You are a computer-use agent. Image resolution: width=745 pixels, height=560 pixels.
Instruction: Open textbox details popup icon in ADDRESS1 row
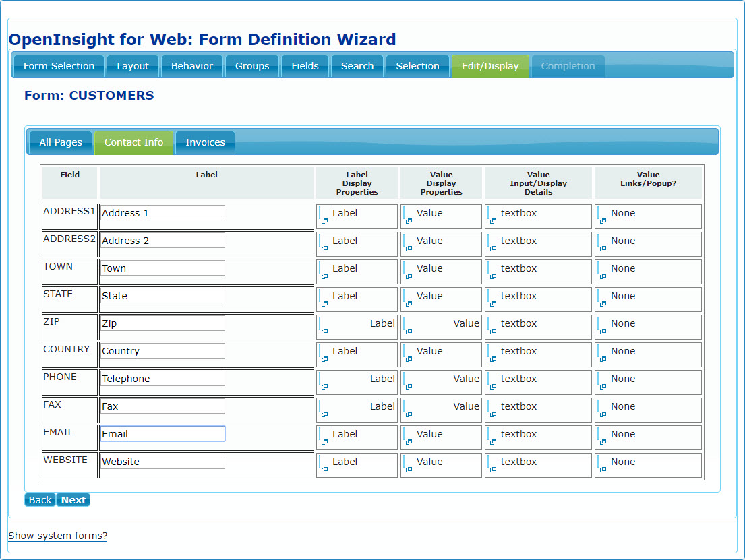[493, 221]
